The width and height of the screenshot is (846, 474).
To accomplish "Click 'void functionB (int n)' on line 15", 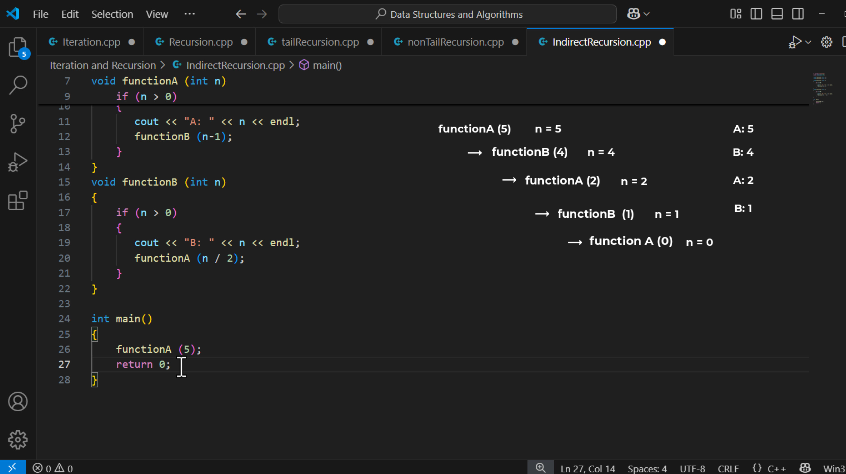I will click(159, 182).
